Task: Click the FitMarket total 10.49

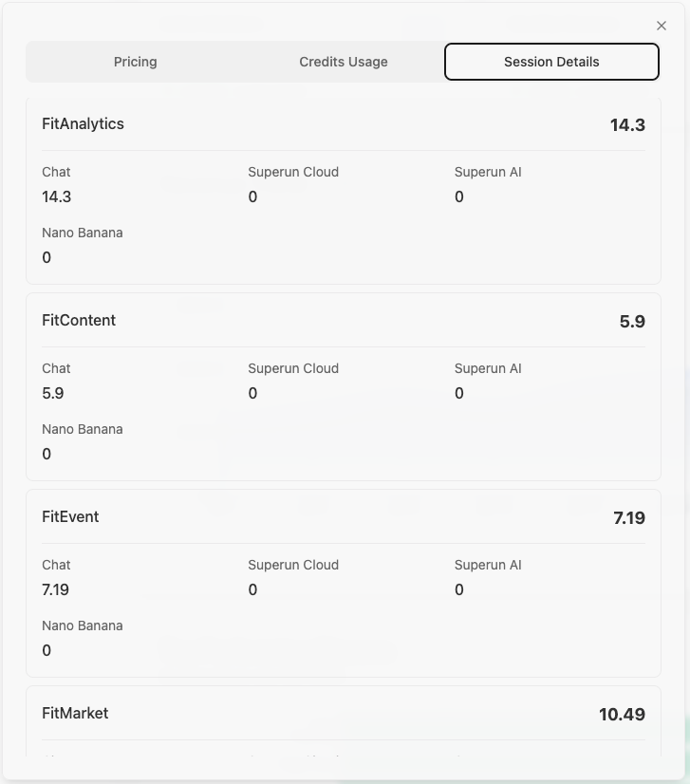Action: (x=622, y=715)
